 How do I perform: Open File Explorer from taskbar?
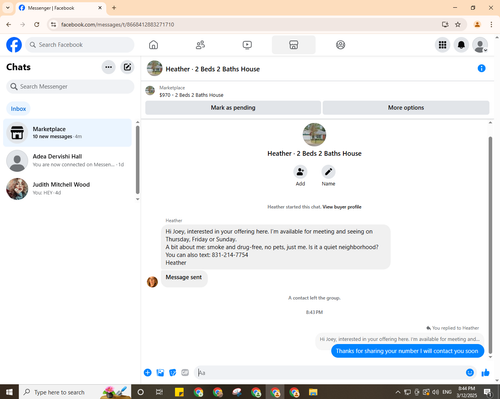pos(313,392)
